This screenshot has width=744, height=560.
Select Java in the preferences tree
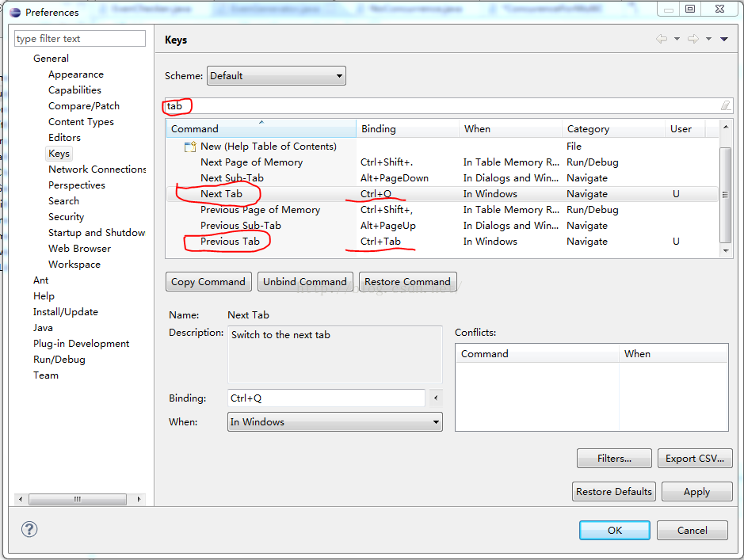point(43,328)
